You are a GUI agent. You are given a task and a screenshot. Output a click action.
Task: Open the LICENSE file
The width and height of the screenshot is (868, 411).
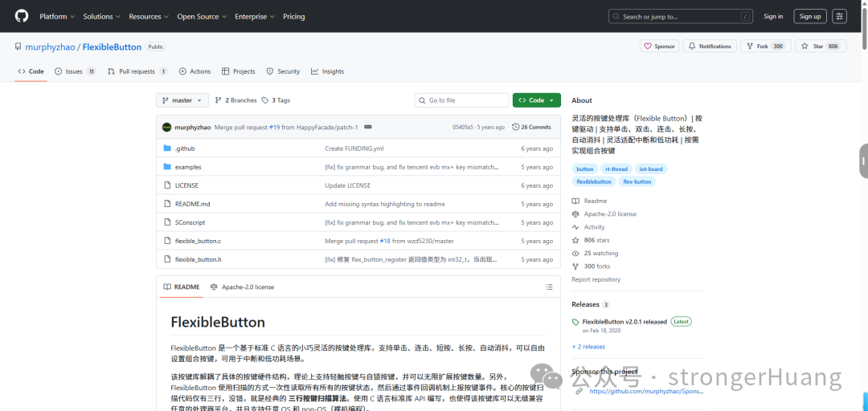[x=186, y=185]
